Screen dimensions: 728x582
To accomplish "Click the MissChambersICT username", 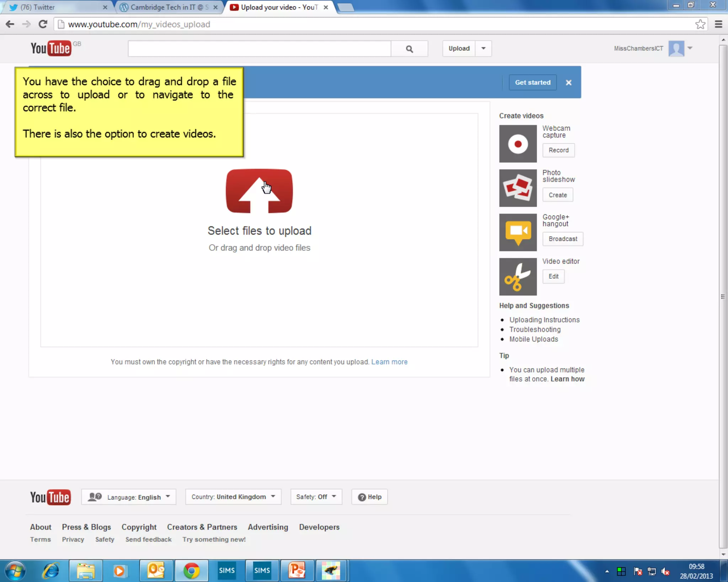I will tap(638, 49).
